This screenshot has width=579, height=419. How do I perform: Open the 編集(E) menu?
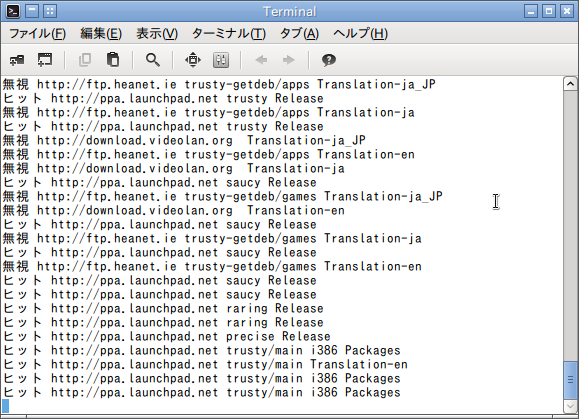click(101, 34)
